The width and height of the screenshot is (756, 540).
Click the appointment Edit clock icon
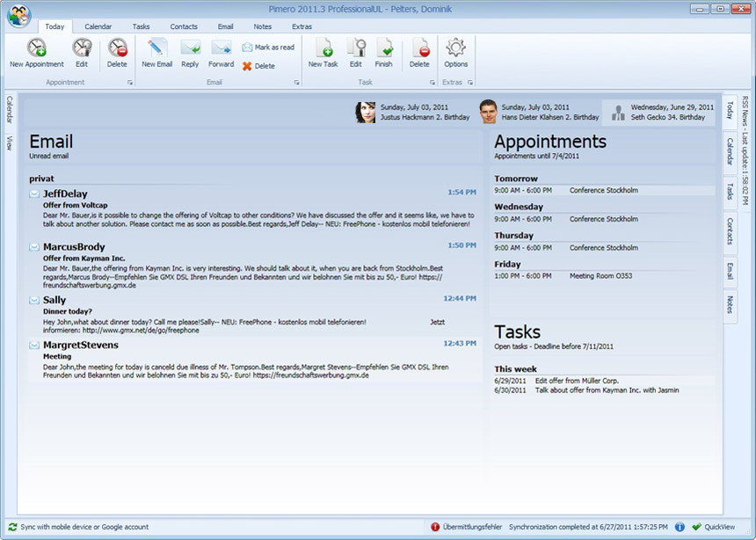click(x=82, y=47)
